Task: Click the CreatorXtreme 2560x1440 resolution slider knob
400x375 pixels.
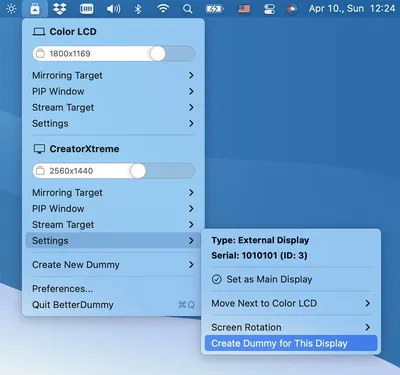Action: pyautogui.click(x=138, y=171)
